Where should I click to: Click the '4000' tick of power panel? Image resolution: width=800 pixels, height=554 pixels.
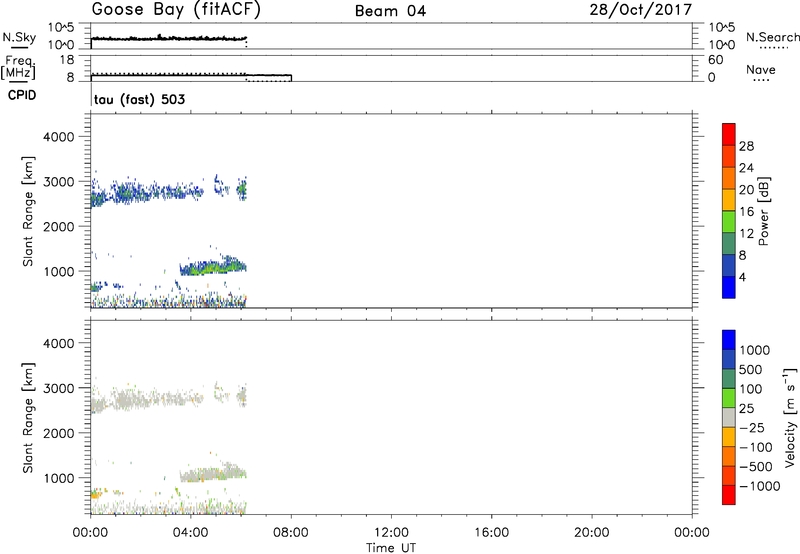point(59,137)
